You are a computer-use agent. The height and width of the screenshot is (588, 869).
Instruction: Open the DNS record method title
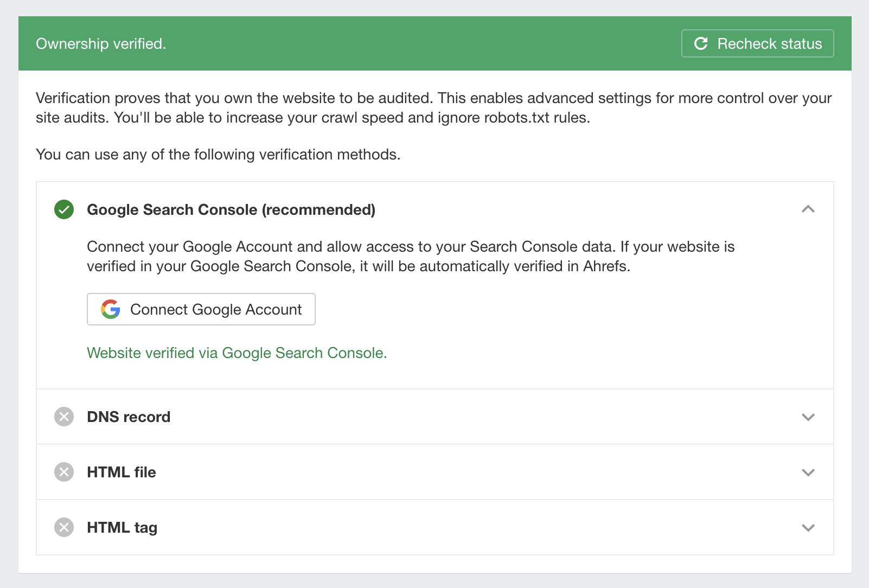[129, 417]
